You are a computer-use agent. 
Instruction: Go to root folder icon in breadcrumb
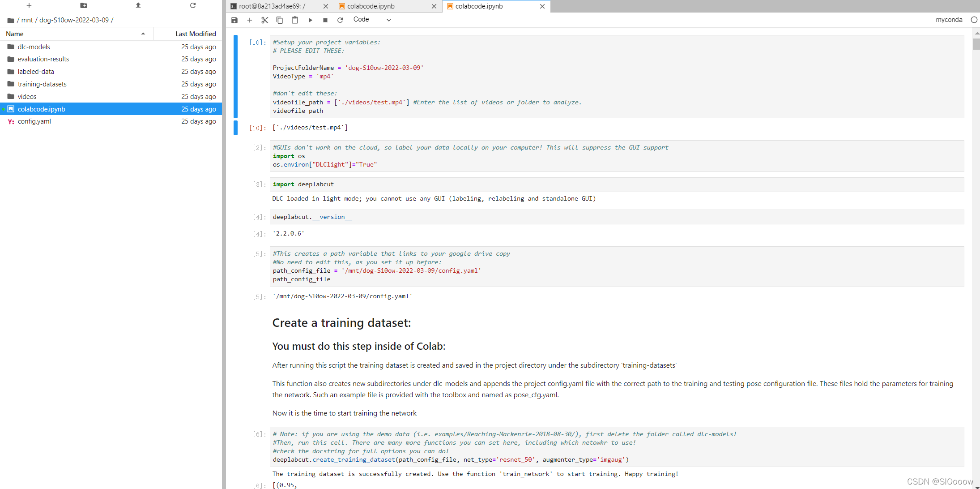(11, 20)
